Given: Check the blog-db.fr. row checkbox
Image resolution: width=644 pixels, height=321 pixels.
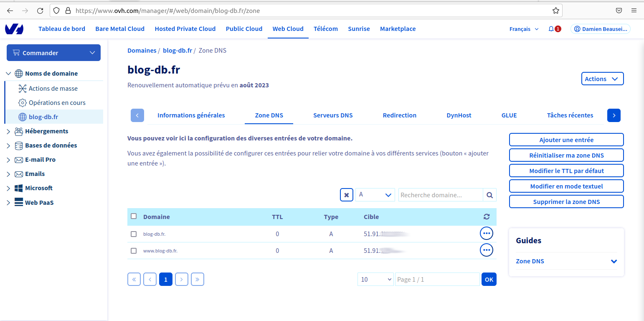Looking at the screenshot, I should pyautogui.click(x=134, y=234).
